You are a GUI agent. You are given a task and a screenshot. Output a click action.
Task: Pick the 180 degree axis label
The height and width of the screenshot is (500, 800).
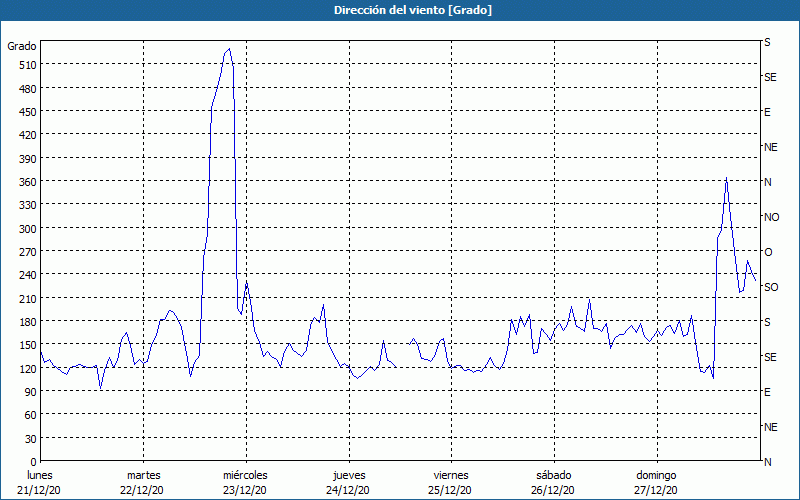(x=28, y=322)
